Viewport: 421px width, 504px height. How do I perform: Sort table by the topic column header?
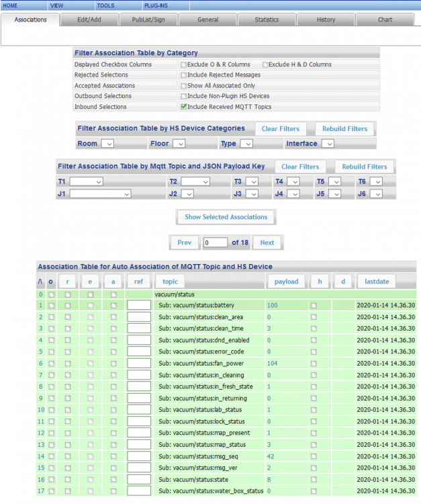click(x=170, y=282)
